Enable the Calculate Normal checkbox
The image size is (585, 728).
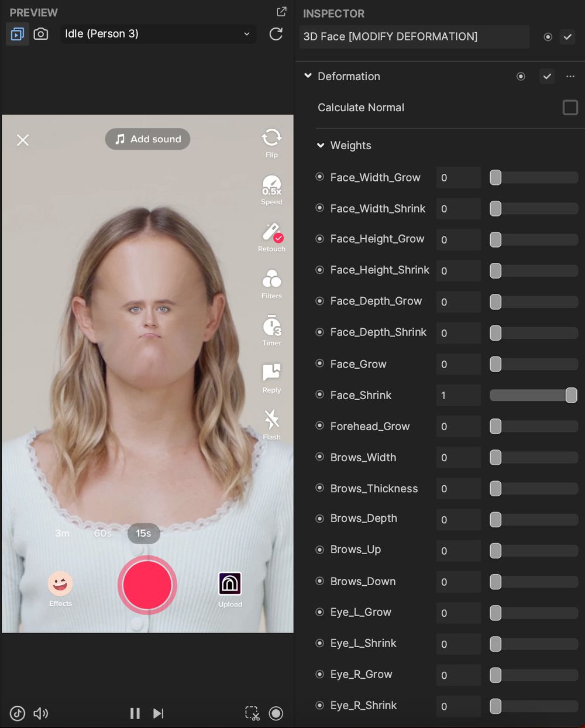point(570,107)
